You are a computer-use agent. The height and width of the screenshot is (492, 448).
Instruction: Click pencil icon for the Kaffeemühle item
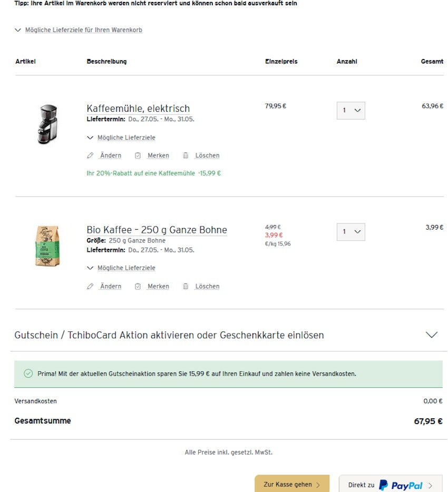[x=90, y=155]
